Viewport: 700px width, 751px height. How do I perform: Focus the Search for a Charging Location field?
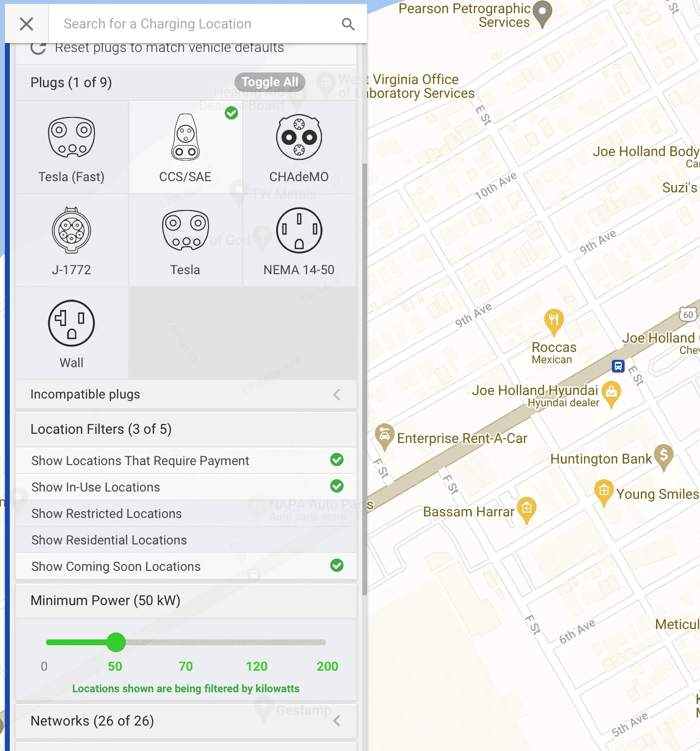[196, 23]
